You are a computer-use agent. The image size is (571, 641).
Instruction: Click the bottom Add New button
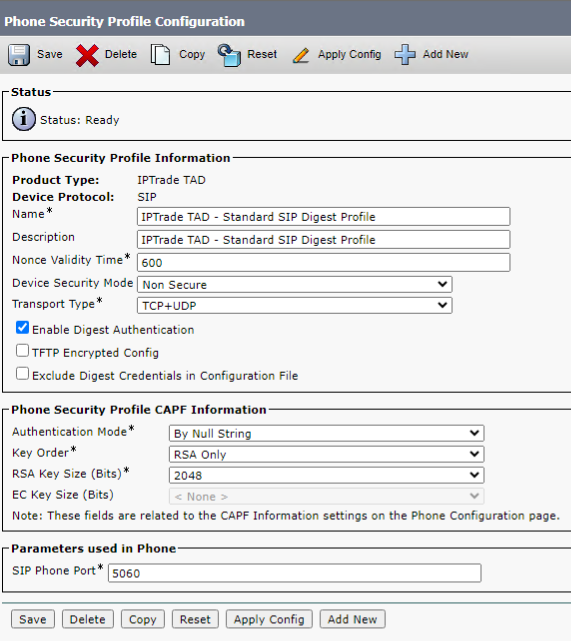point(352,619)
